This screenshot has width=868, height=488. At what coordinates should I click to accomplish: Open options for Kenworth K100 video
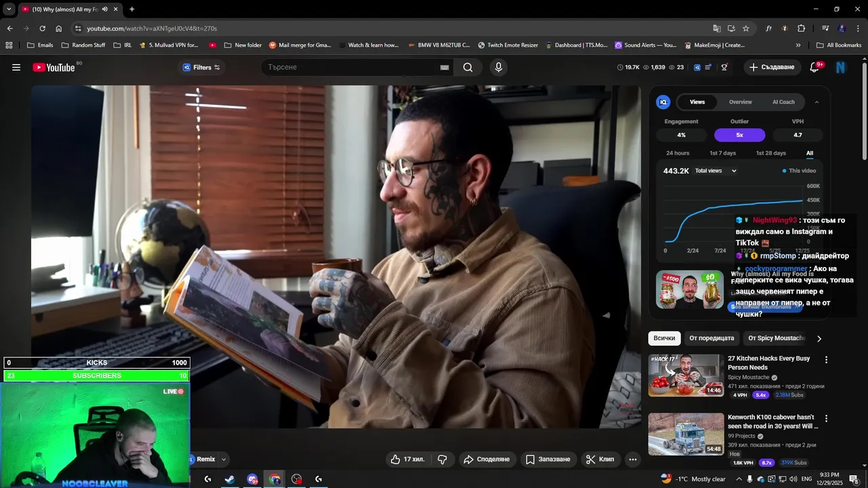(826, 419)
